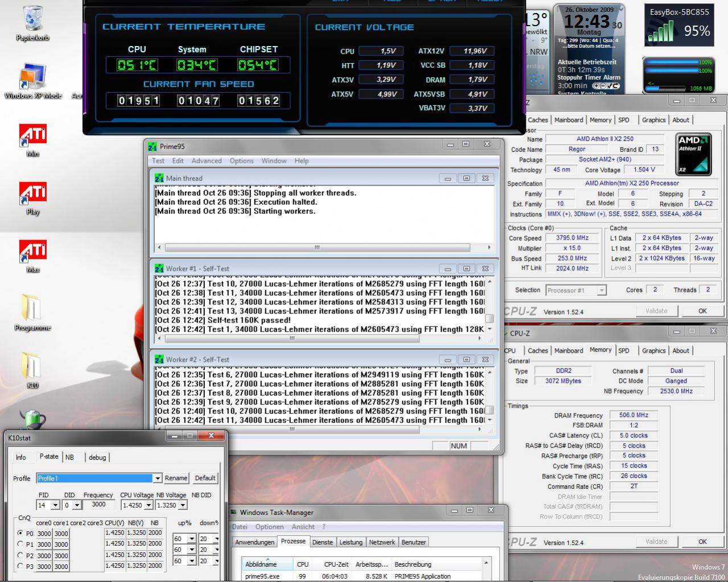Click the Core Speed value 3795.0 MHz

(x=572, y=238)
